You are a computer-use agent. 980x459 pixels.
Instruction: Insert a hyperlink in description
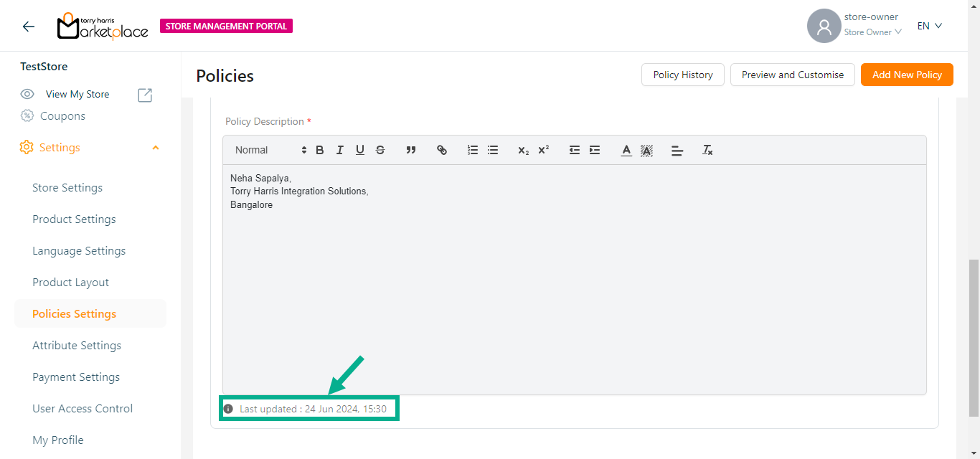coord(442,150)
